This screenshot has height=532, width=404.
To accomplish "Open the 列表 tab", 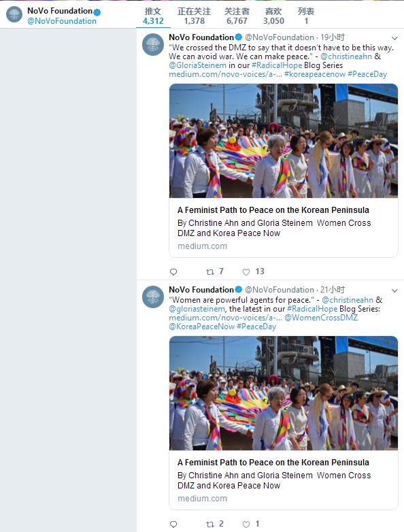I will tap(306, 16).
